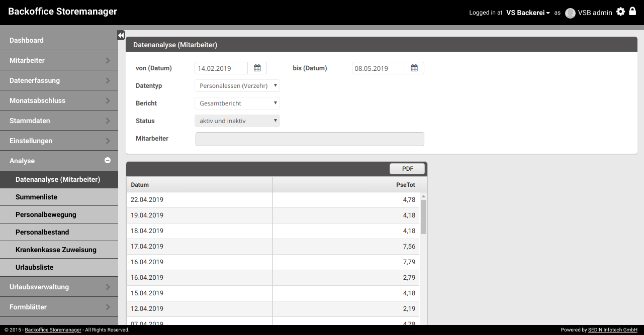
Task: Expand the Formblätter menu chevron
Action: pyautogui.click(x=108, y=307)
